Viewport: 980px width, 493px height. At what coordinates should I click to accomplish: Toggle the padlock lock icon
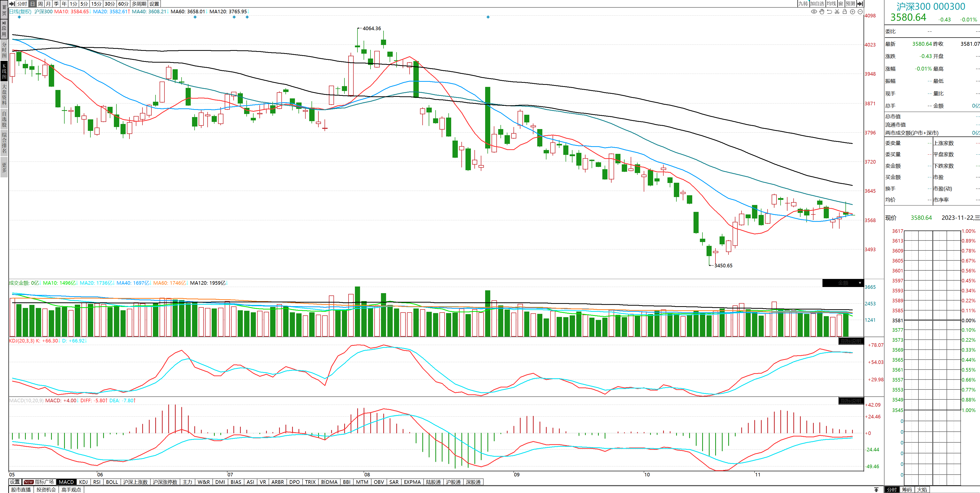point(845,12)
